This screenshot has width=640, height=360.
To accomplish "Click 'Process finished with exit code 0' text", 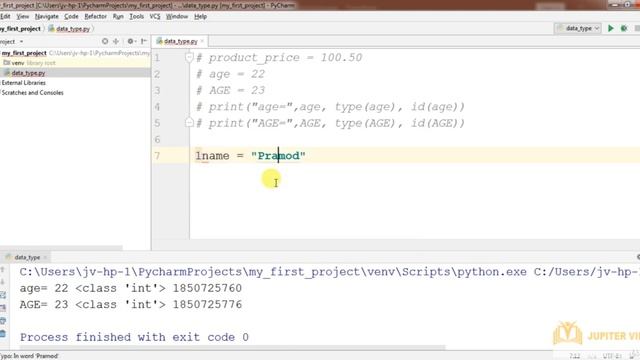I will (x=134, y=337).
